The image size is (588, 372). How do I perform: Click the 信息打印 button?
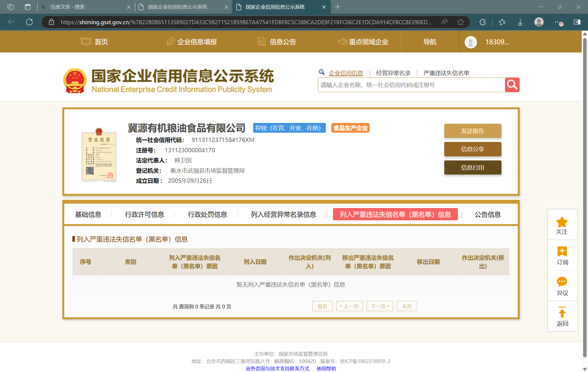pos(473,168)
